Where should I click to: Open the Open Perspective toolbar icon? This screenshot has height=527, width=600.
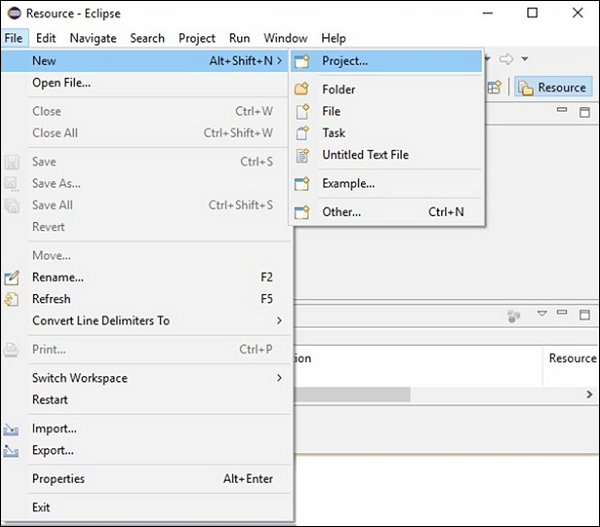pos(494,87)
